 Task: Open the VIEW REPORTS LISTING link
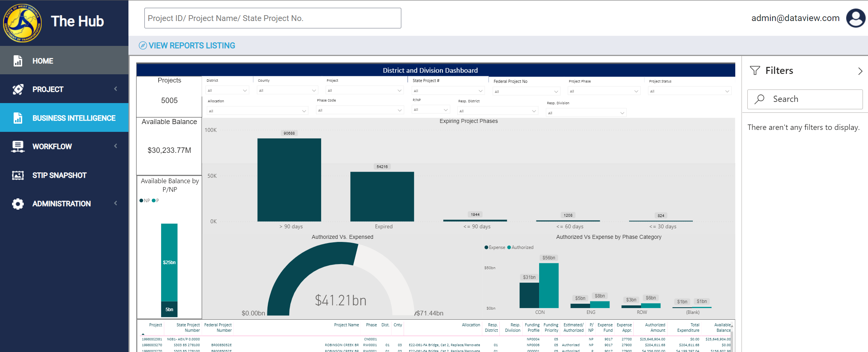pos(192,46)
